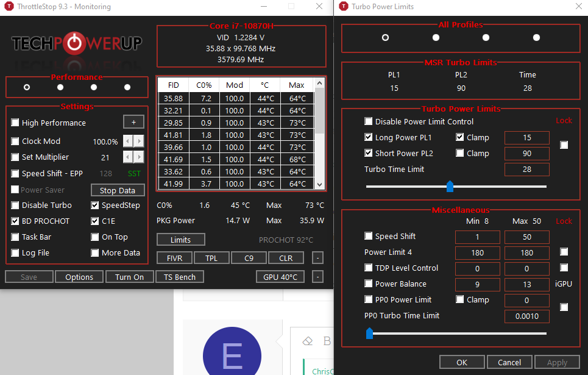Click CLR to reset the max values
The image size is (588, 375).
(x=286, y=258)
